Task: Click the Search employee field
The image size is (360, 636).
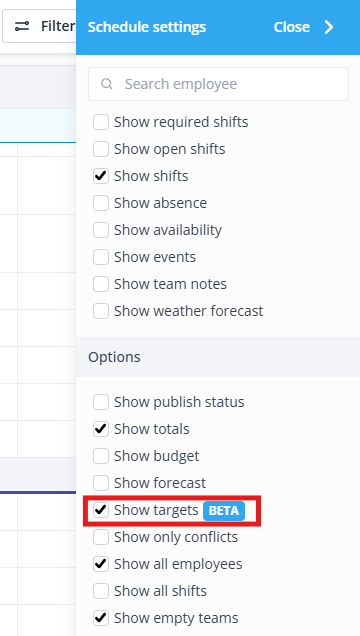Action: [x=219, y=84]
